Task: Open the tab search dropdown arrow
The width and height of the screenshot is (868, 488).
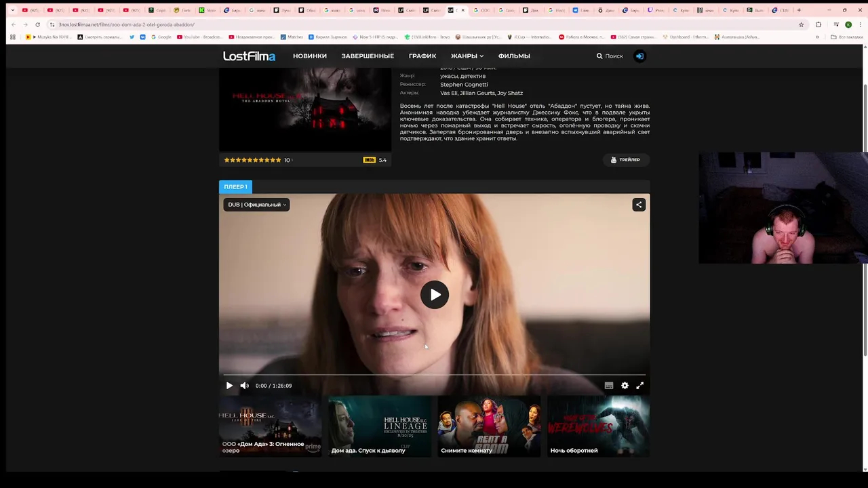Action: (x=12, y=10)
